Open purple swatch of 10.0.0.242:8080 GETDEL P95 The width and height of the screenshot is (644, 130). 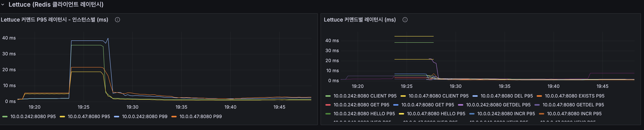pos(461,105)
